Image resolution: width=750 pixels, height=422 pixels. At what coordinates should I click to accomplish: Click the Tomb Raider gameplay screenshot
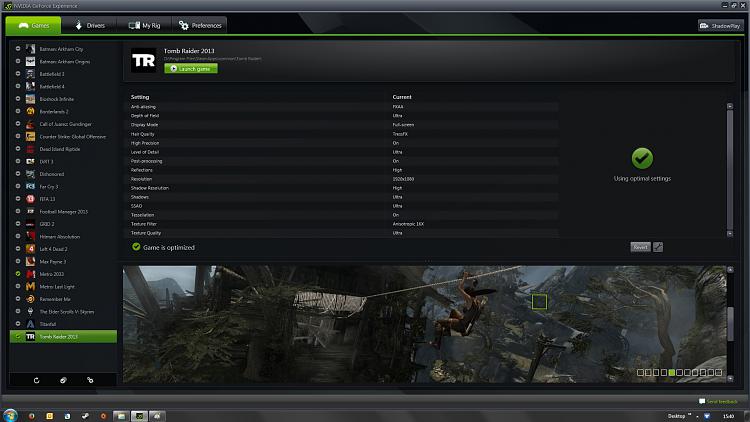pyautogui.click(x=425, y=324)
